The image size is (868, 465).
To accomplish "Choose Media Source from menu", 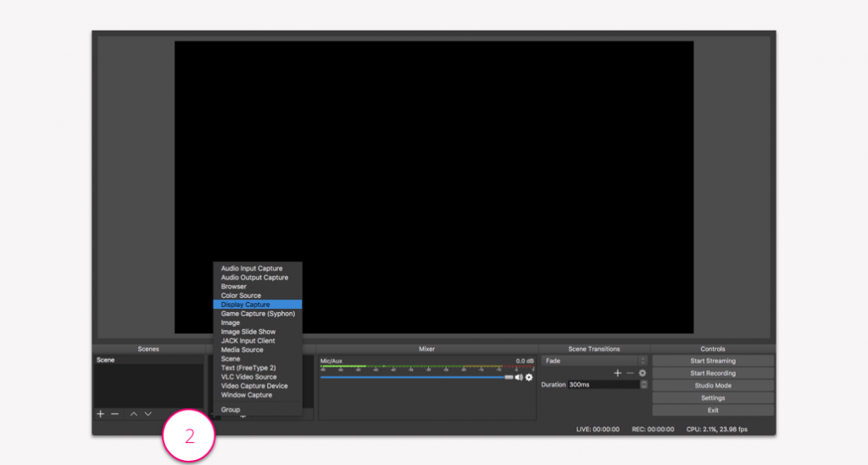I will point(258,350).
